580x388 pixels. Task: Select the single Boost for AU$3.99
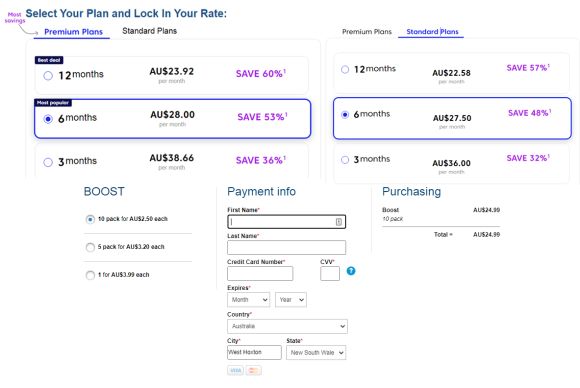click(x=90, y=275)
